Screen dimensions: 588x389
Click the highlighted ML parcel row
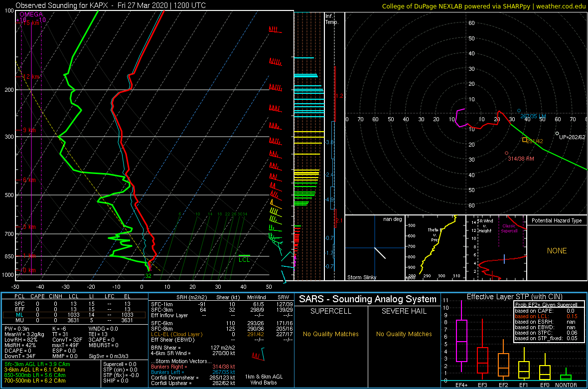pyautogui.click(x=74, y=315)
